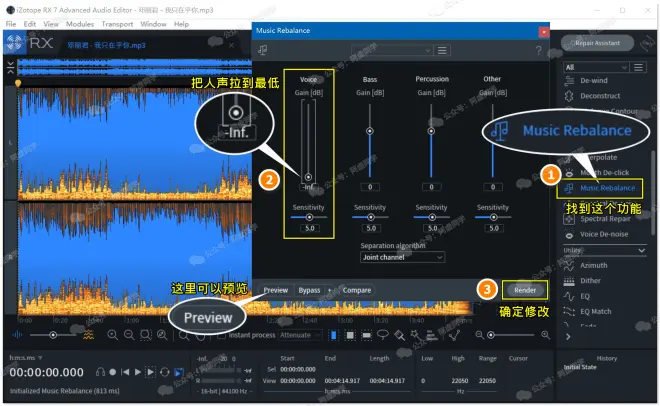The height and width of the screenshot is (406, 660).
Task: Select the EQ Match module
Action: coord(597,312)
